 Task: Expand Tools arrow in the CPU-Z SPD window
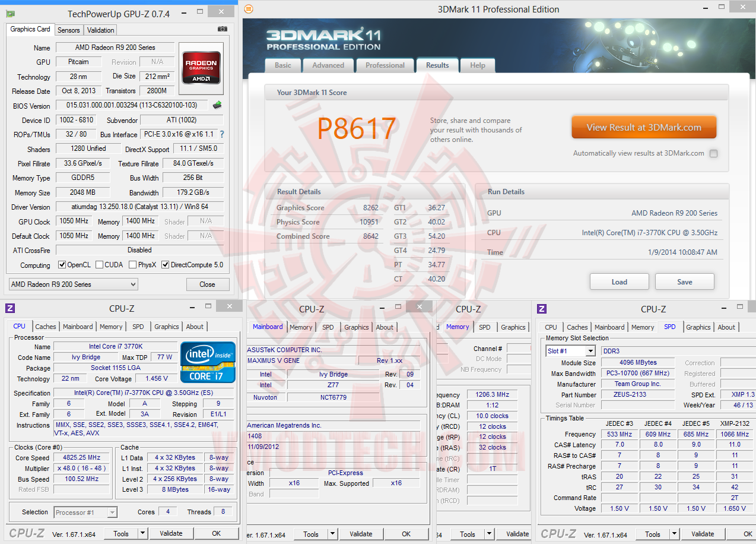point(674,534)
